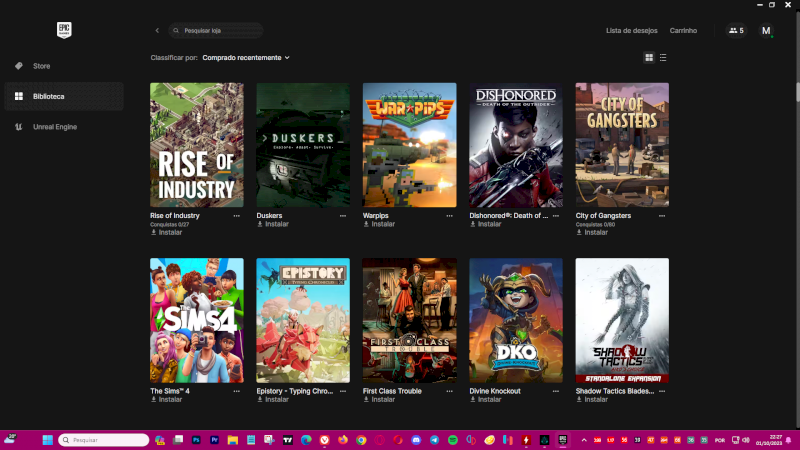This screenshot has width=800, height=450.
Task: Install Divine Knockout
Action: click(486, 399)
